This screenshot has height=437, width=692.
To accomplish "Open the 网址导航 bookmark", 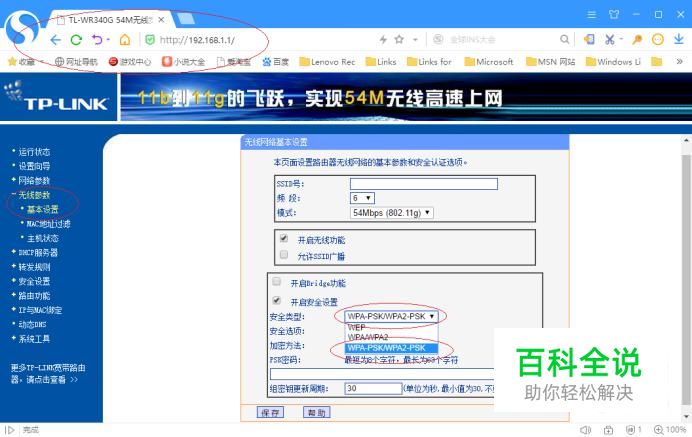I will [76, 62].
